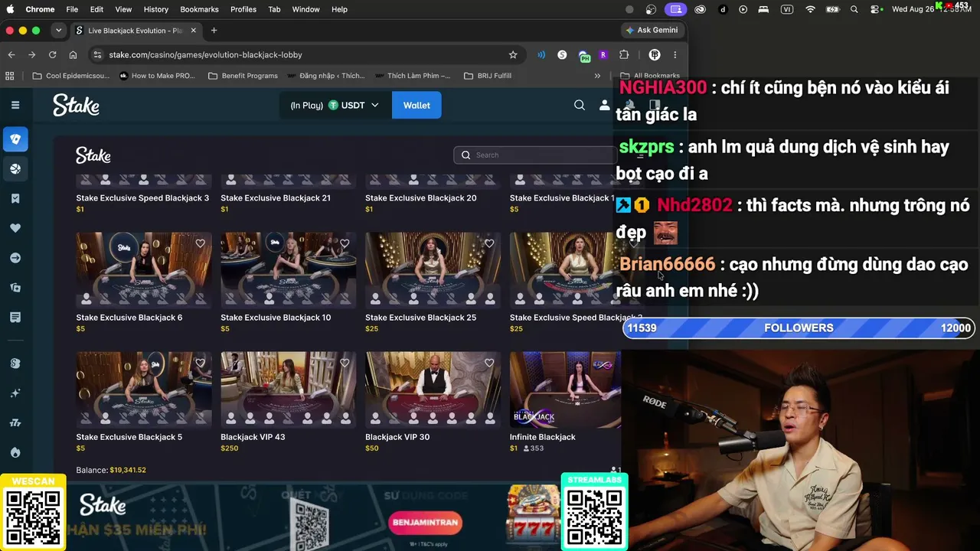Open the Chrome tab search dropdown
The height and width of the screenshot is (551, 980).
point(58,31)
